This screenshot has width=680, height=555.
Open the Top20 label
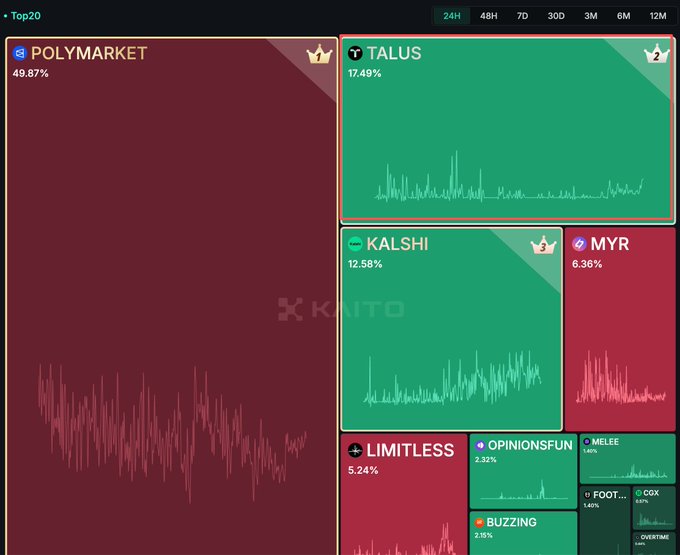[x=26, y=16]
